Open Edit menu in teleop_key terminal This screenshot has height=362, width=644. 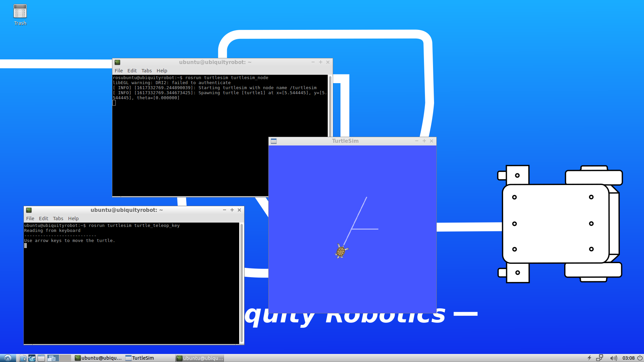43,218
